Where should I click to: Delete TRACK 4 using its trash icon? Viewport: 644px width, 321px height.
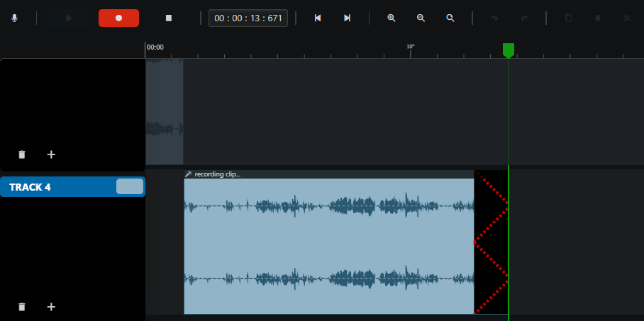22,307
